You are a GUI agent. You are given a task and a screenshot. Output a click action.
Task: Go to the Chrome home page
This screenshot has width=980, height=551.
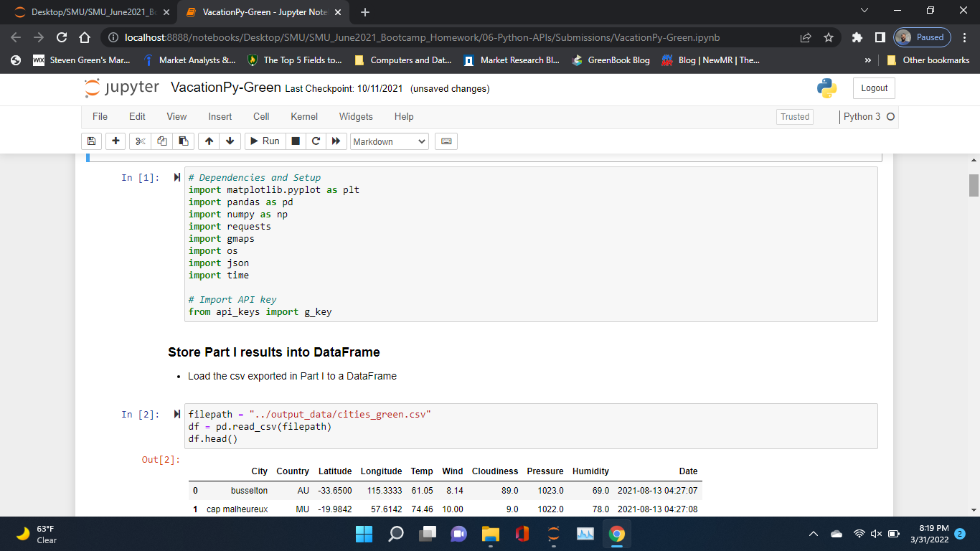coord(84,37)
